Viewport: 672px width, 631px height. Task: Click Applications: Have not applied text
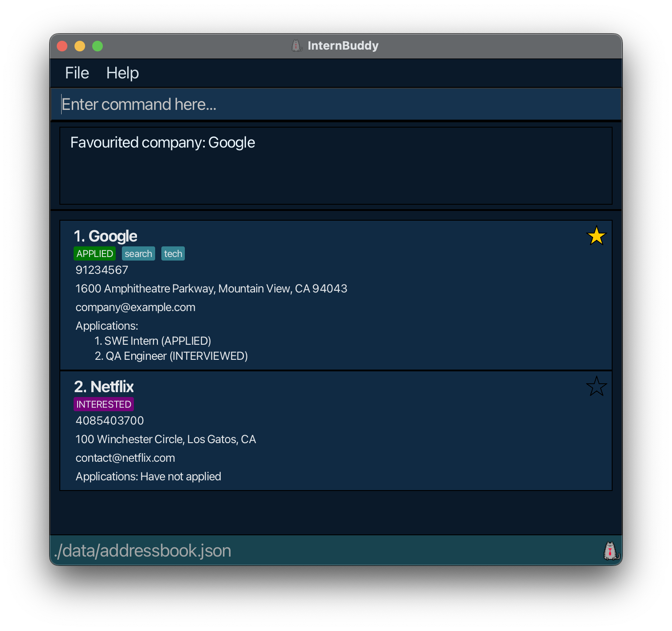click(x=148, y=476)
